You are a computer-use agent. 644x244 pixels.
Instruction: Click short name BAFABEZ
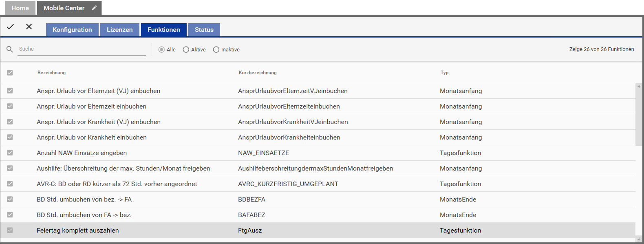point(251,215)
